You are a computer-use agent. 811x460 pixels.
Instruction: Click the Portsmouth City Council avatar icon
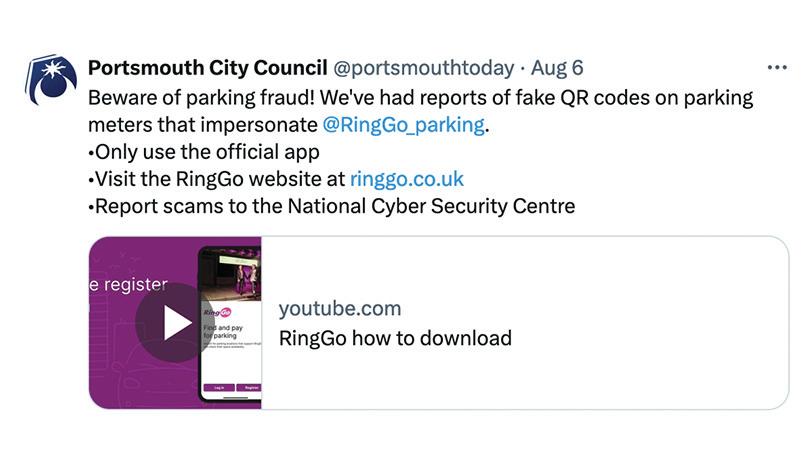click(x=51, y=81)
